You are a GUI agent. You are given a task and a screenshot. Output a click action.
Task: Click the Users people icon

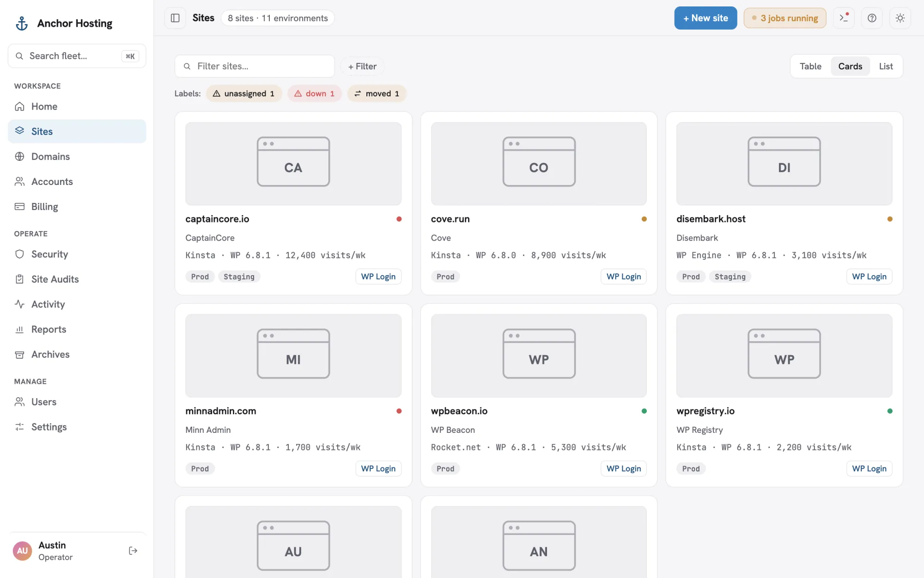point(19,402)
